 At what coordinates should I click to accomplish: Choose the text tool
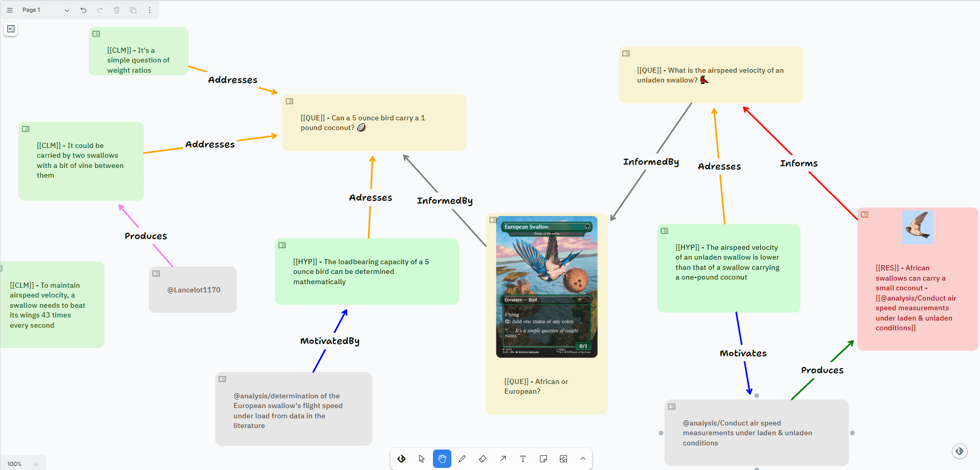[523, 459]
